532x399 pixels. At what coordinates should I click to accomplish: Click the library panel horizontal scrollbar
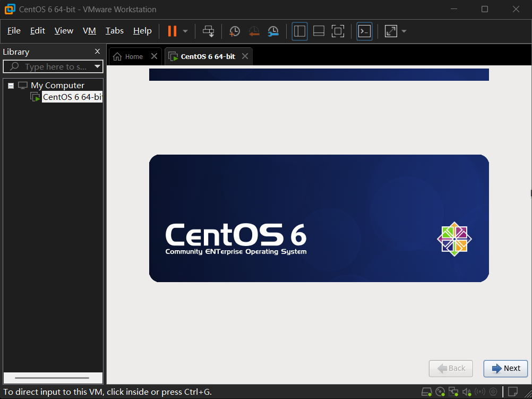point(52,378)
